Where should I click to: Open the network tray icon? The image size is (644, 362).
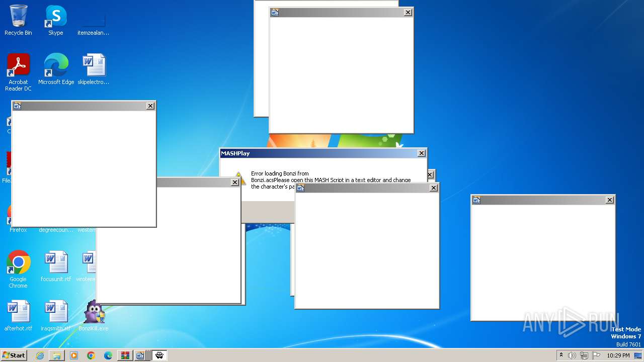click(x=584, y=355)
